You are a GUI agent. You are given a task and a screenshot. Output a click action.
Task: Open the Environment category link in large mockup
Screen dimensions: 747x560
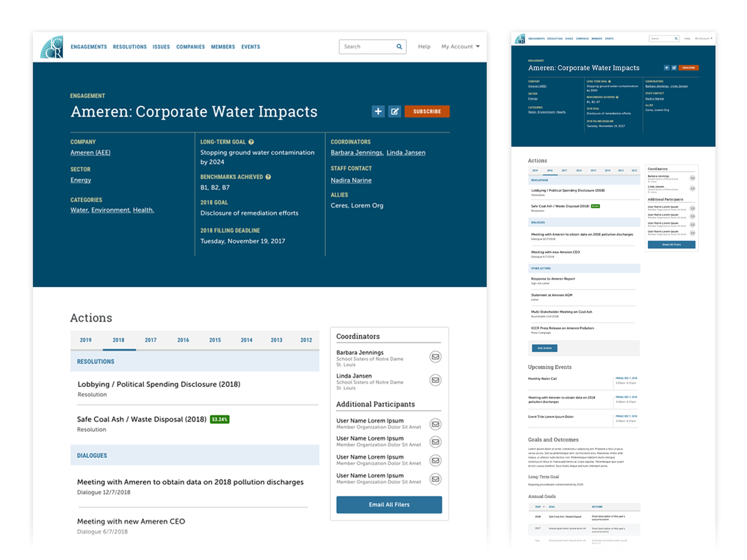111,210
